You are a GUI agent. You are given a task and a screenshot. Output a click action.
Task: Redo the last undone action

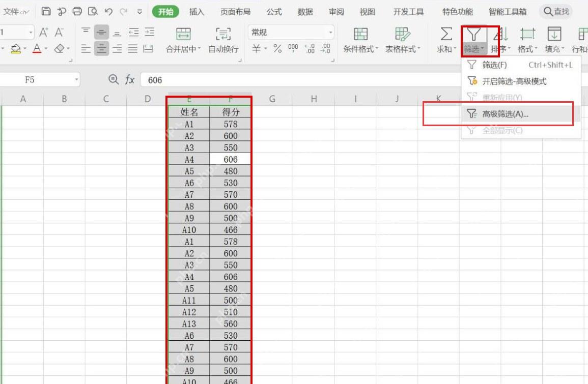coord(123,12)
